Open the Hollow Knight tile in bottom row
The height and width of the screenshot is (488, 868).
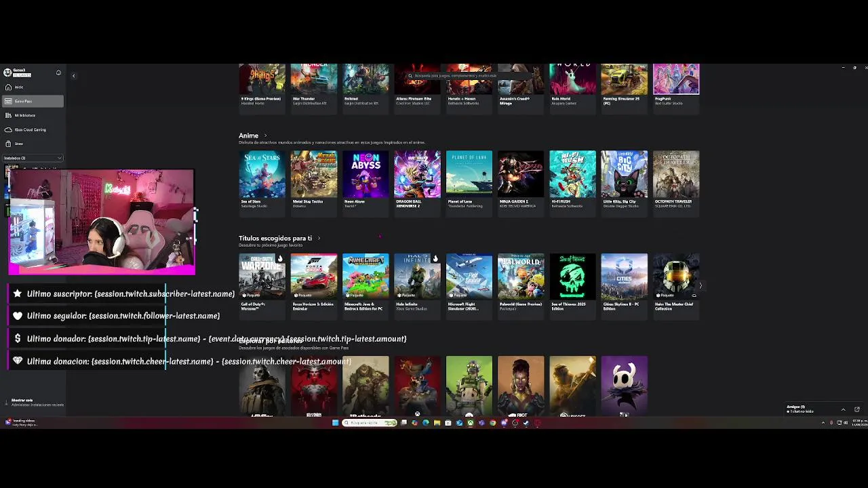coord(624,386)
